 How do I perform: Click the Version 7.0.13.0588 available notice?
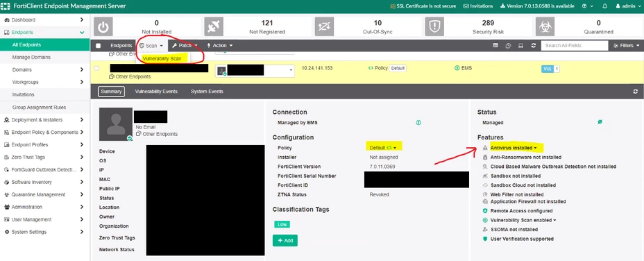pyautogui.click(x=537, y=6)
